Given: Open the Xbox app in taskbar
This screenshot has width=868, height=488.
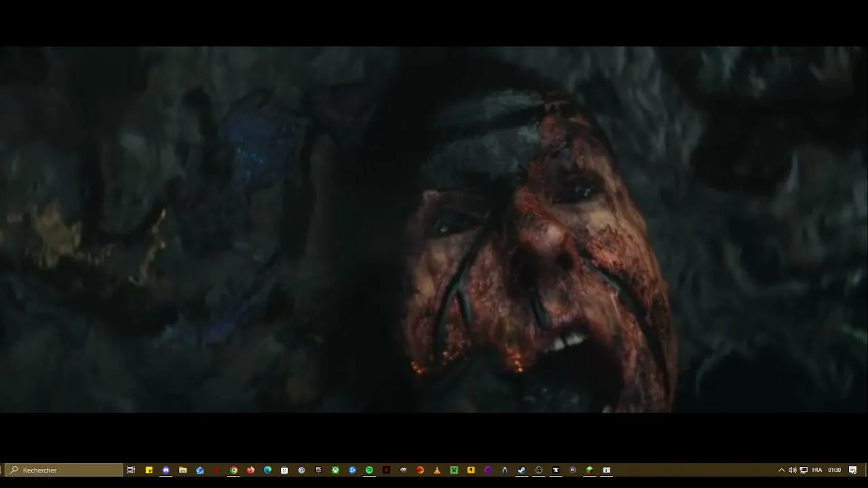Looking at the screenshot, I should [335, 470].
